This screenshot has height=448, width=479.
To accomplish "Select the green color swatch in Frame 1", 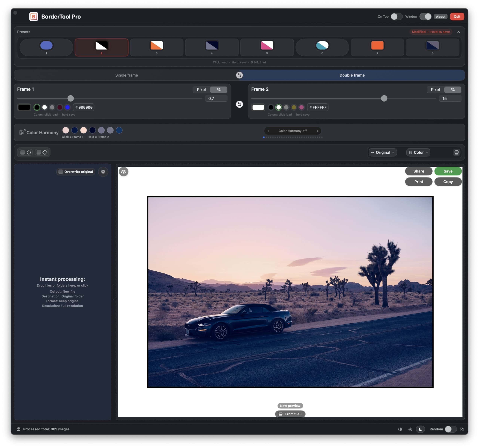I will 37,107.
